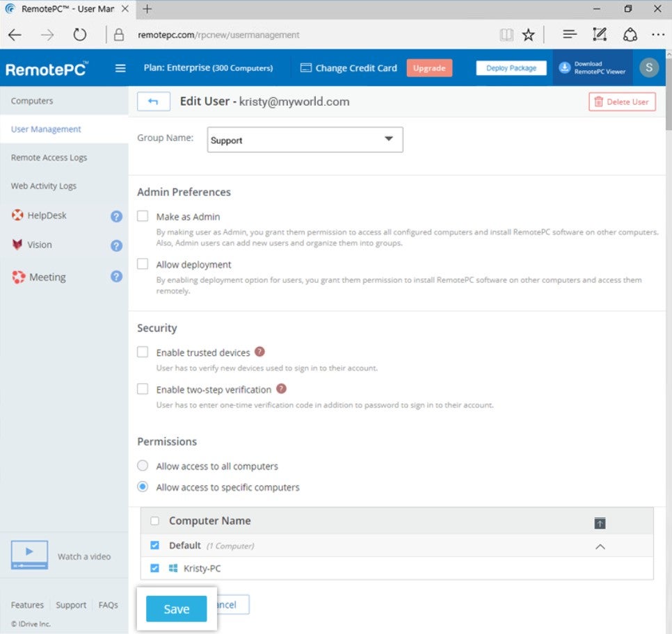
Task: Click the scroll-to-top arrow icon in table header
Action: (x=600, y=523)
